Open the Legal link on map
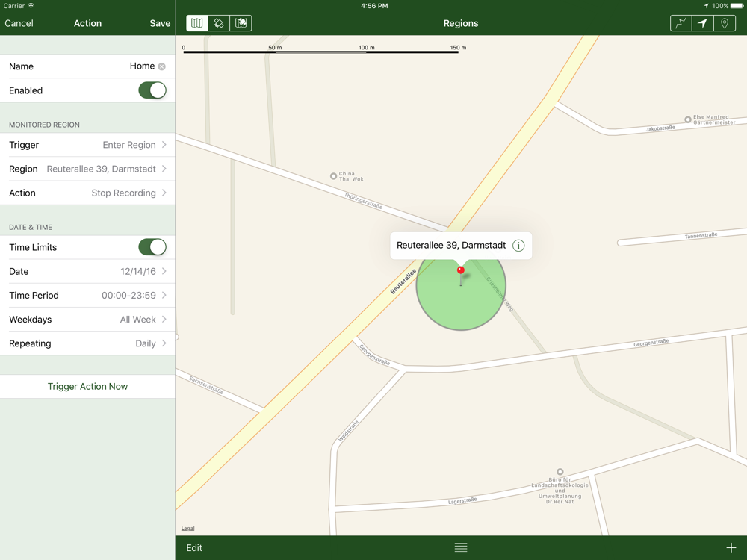 187,528
